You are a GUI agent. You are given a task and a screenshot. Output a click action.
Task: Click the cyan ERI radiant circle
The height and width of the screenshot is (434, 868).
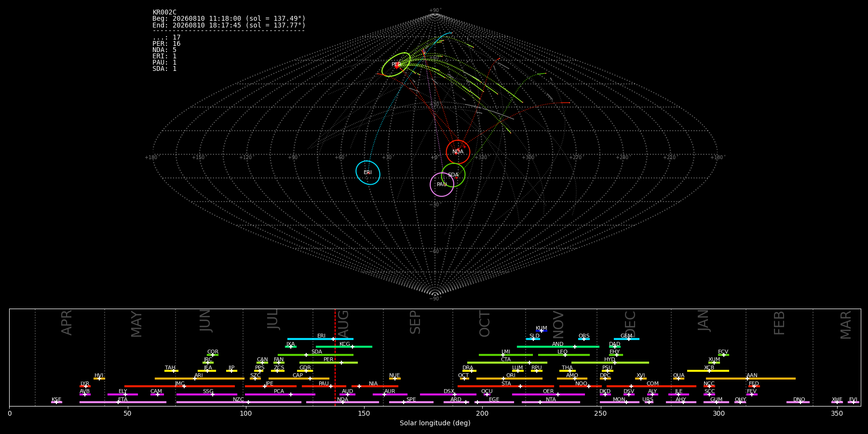[368, 173]
